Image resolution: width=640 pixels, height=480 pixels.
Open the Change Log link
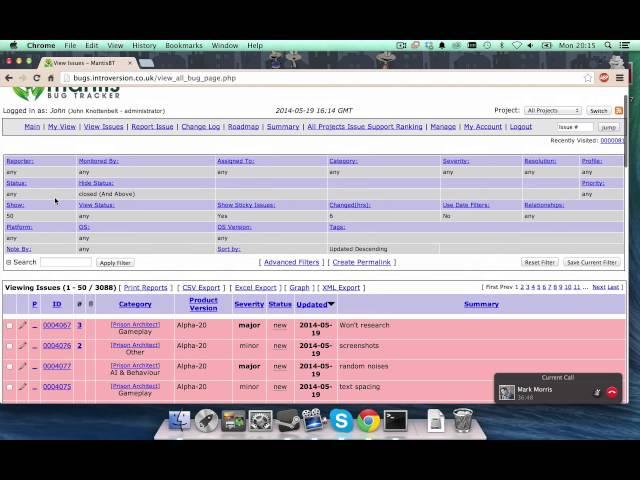click(x=200, y=127)
